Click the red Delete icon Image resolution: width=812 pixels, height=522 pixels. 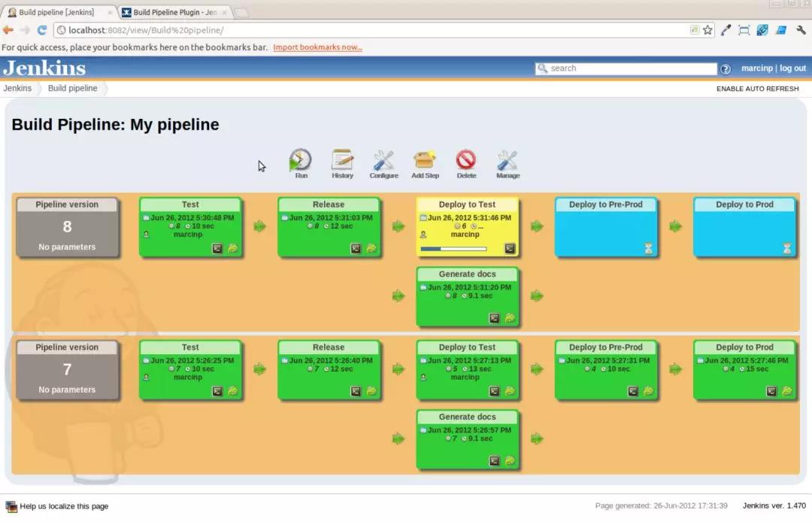[x=466, y=160]
